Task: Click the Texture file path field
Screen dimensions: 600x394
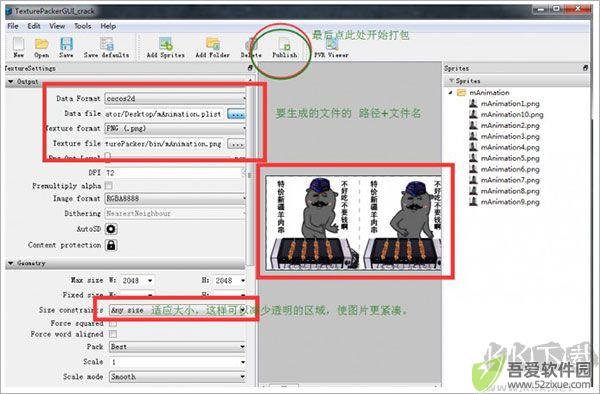Action: pos(165,144)
